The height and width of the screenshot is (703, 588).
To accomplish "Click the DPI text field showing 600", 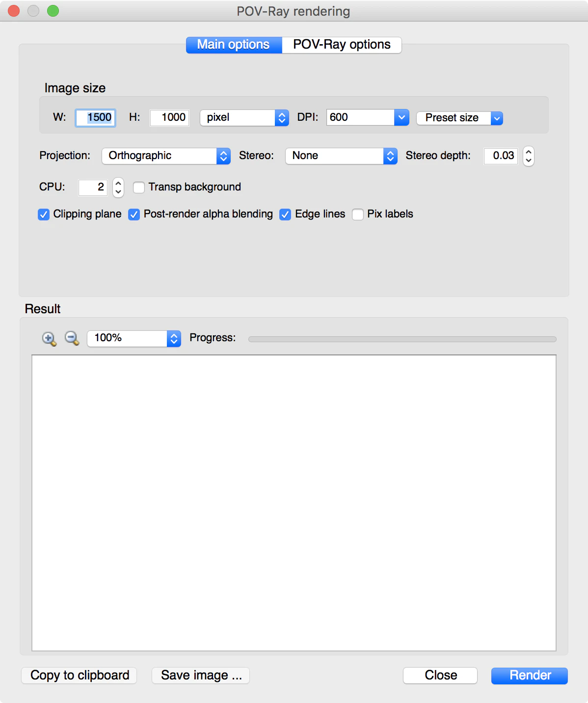I will click(x=360, y=117).
